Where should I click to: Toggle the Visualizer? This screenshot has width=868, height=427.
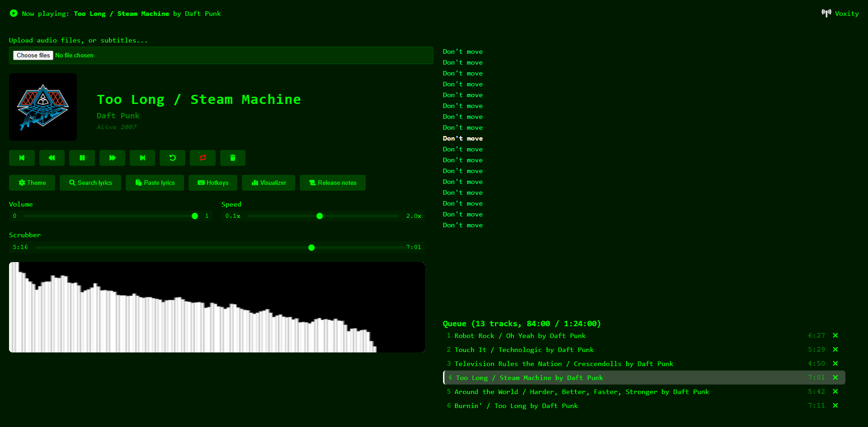pos(269,183)
